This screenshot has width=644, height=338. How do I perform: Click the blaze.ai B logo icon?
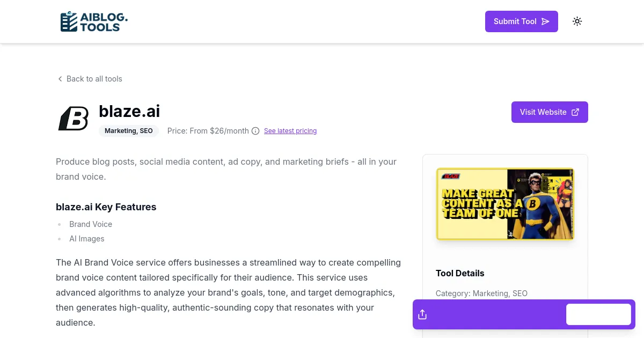tap(73, 118)
